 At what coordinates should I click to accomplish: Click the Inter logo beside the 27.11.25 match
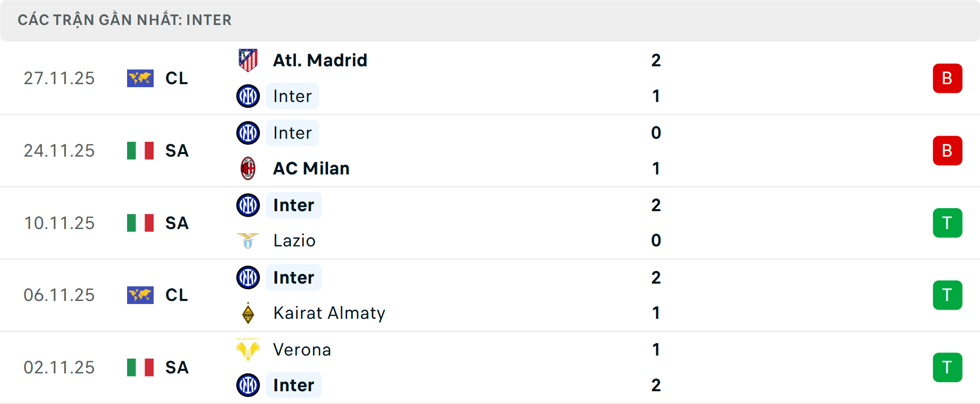[x=248, y=96]
